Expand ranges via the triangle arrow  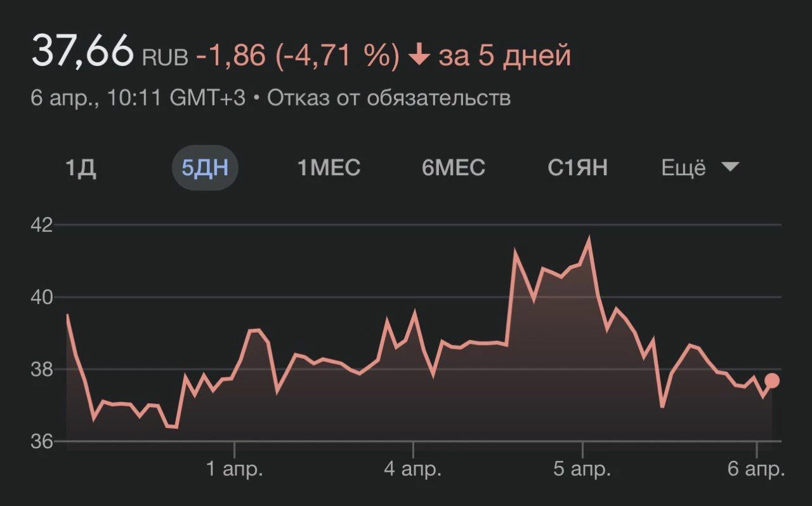[x=731, y=168]
